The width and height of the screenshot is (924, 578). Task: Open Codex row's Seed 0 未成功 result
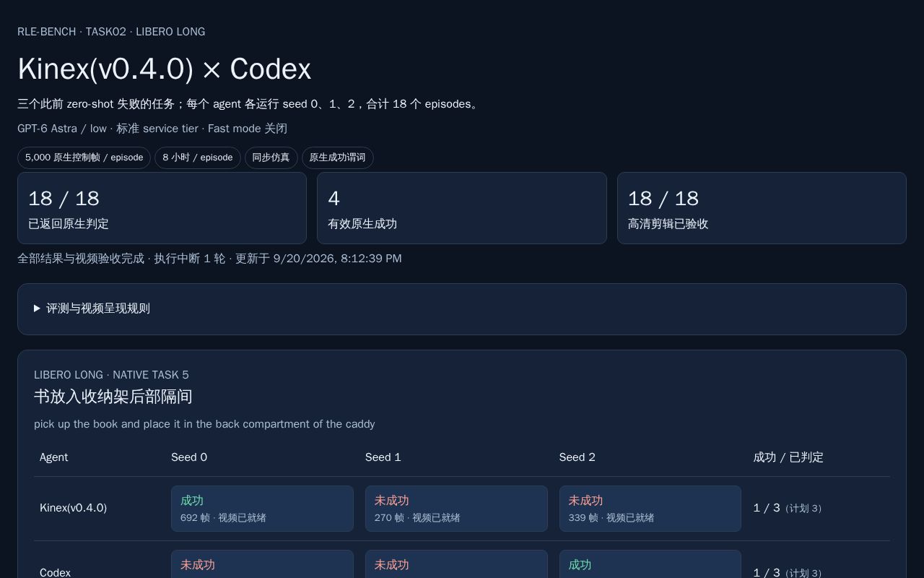tap(262, 564)
